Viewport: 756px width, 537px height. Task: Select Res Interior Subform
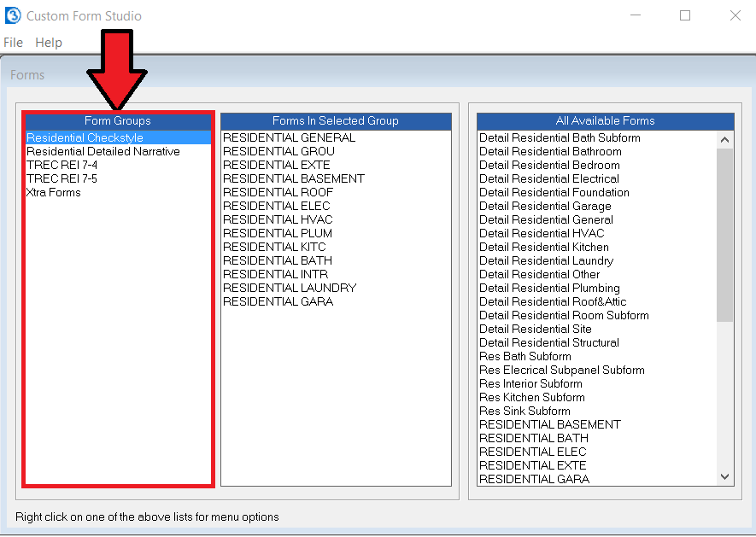[x=597, y=383]
